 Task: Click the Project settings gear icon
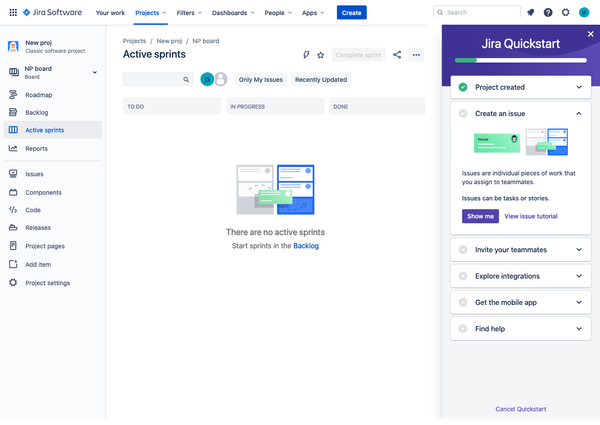click(x=13, y=282)
